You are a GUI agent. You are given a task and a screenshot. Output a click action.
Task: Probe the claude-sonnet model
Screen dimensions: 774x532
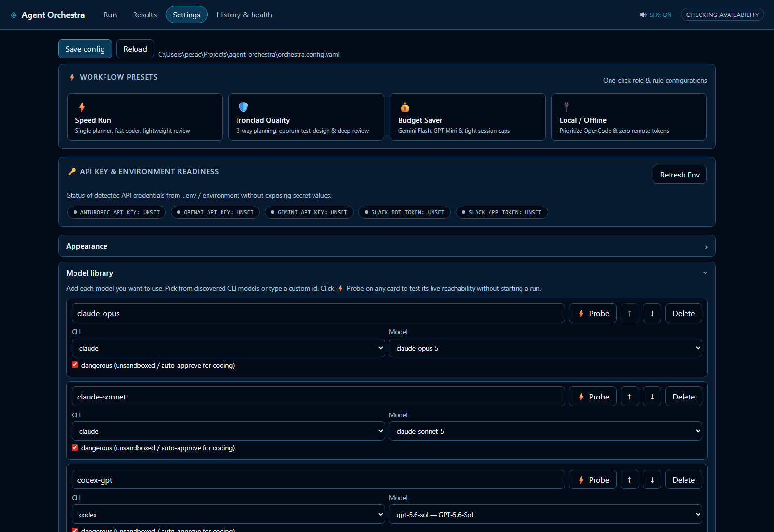pyautogui.click(x=593, y=397)
